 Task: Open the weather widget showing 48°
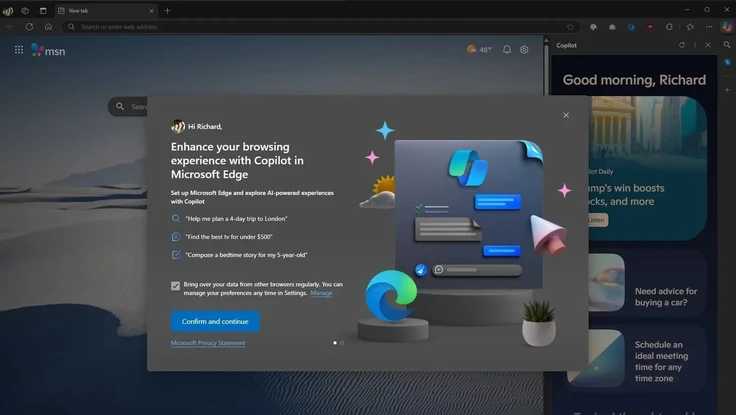[479, 49]
